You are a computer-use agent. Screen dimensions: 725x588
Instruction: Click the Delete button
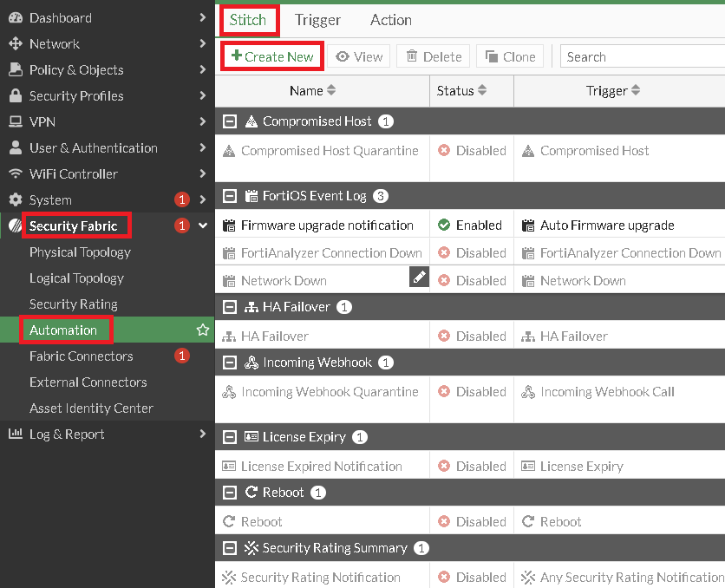tap(434, 56)
